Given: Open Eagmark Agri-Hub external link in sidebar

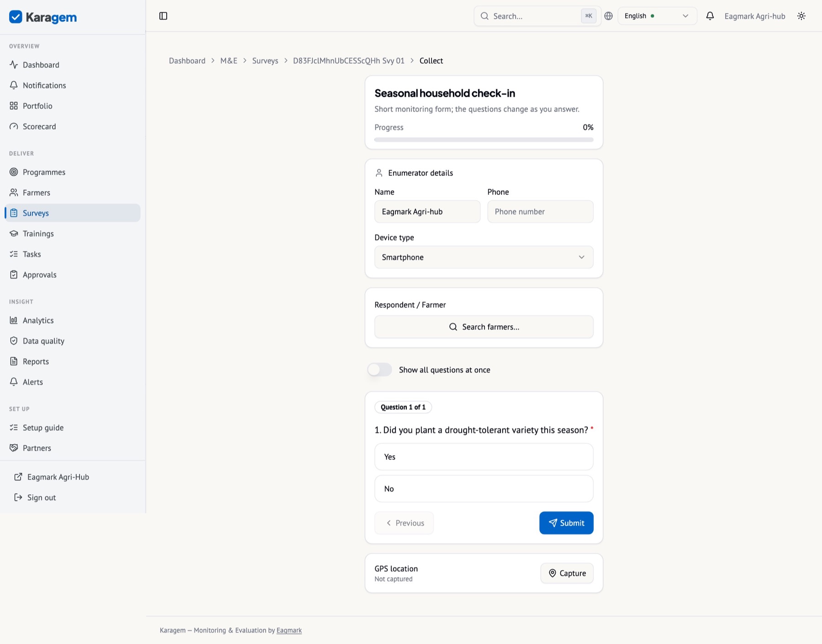Looking at the screenshot, I should pyautogui.click(x=73, y=477).
